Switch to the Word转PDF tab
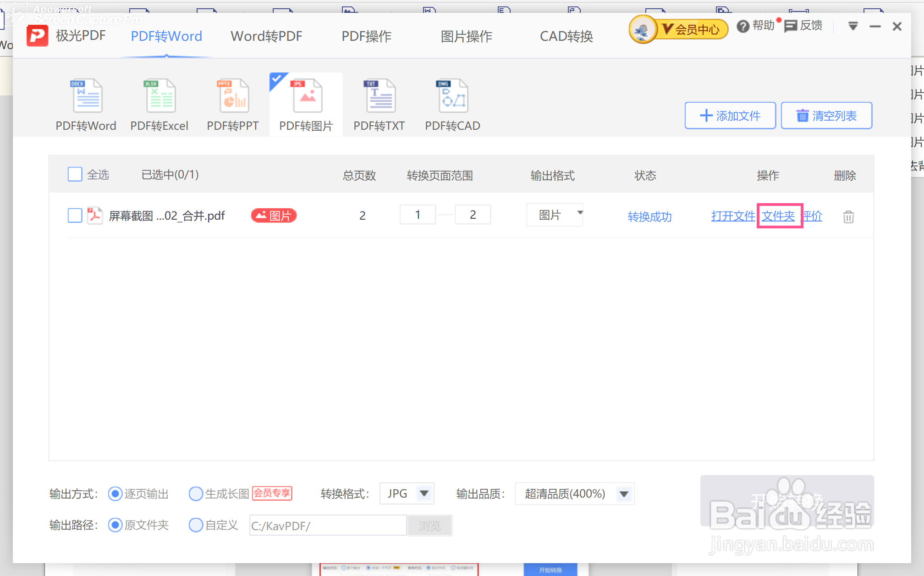 pyautogui.click(x=266, y=36)
